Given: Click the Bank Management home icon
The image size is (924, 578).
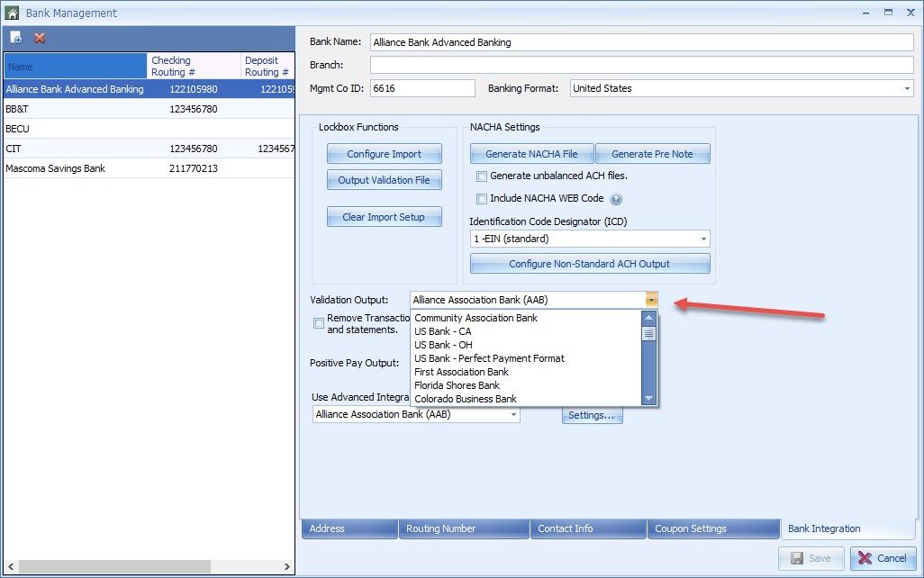Looking at the screenshot, I should point(12,13).
